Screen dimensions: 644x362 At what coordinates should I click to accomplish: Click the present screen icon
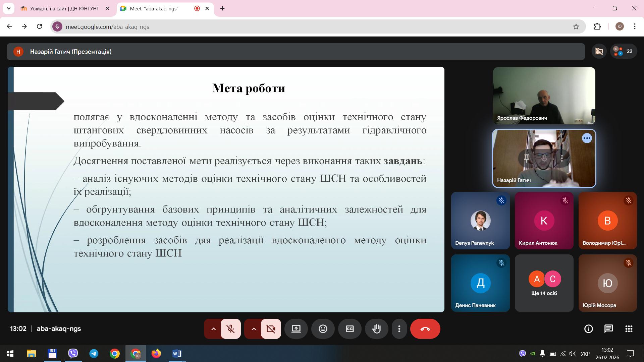[296, 329]
